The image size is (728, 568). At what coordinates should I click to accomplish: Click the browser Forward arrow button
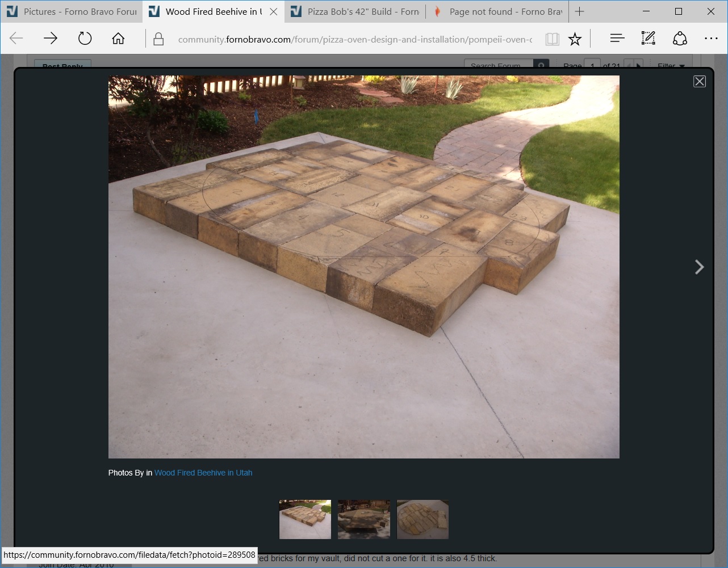click(x=51, y=39)
